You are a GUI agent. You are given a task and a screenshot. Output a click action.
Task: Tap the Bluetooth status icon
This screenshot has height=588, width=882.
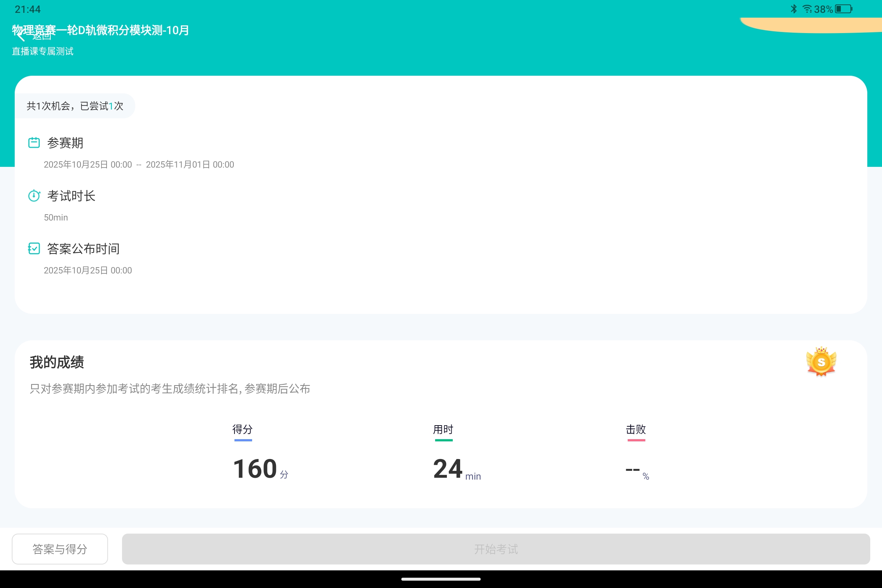coord(793,8)
